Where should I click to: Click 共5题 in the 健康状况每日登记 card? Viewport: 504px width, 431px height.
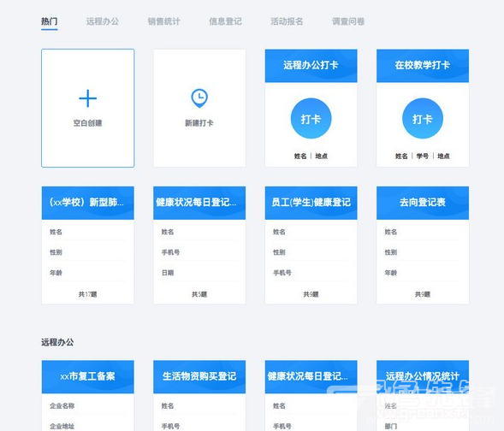point(199,294)
